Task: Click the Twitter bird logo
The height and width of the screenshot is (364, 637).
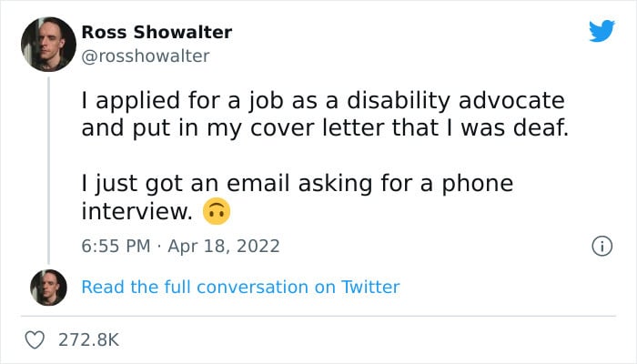Action: [x=602, y=31]
